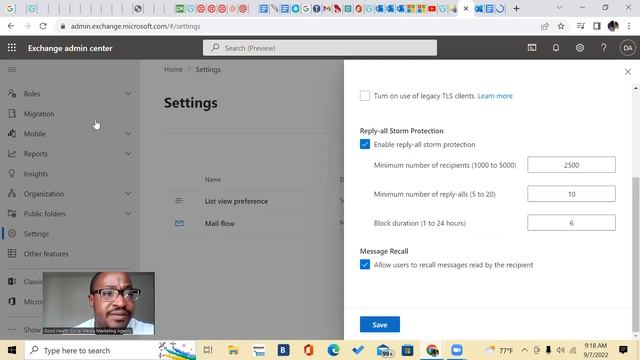Bookmark page with the star icon

(561, 26)
